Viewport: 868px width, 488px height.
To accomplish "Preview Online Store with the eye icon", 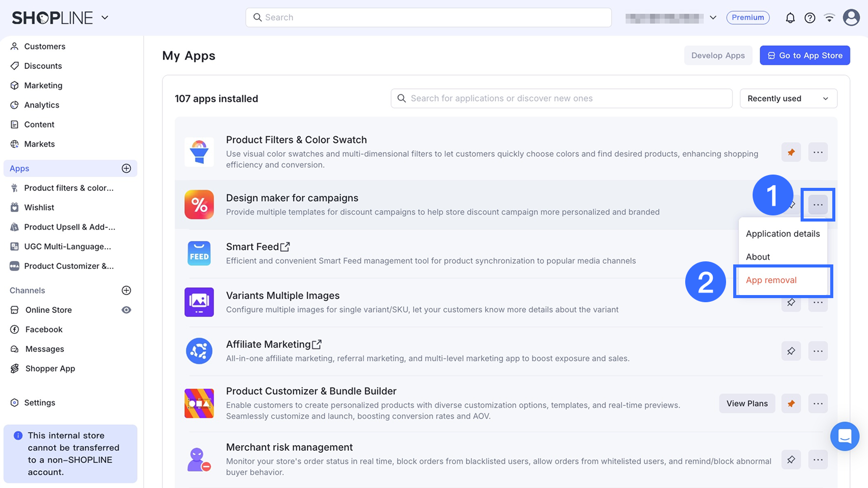I will pos(127,310).
